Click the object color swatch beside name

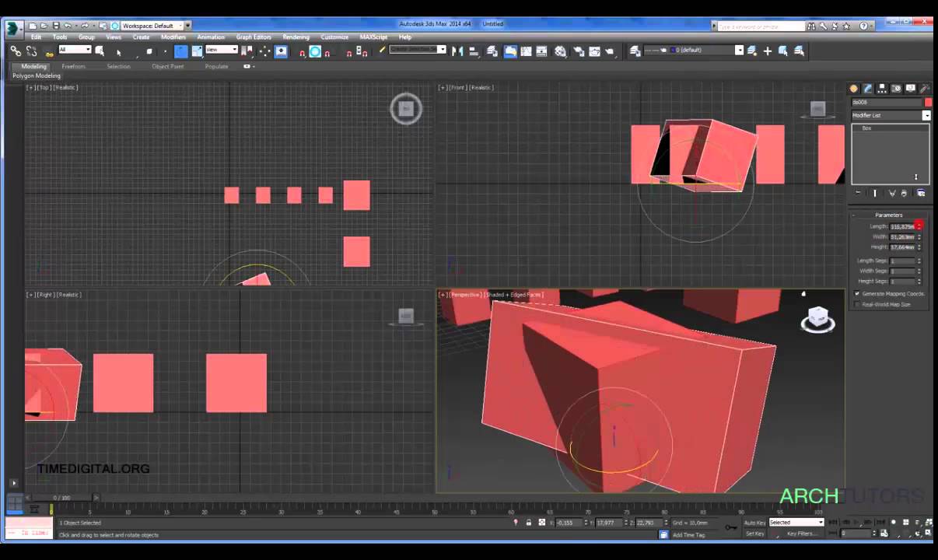(928, 102)
